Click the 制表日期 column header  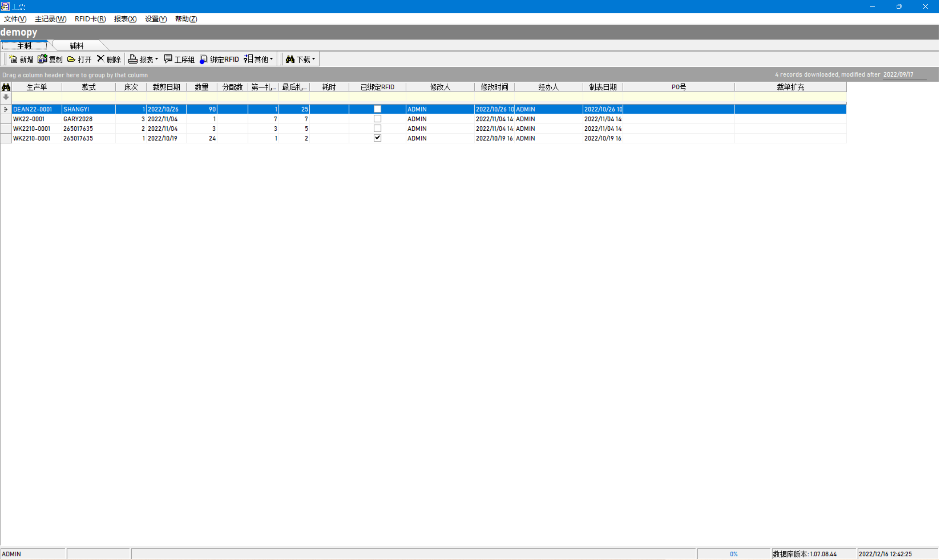point(603,87)
